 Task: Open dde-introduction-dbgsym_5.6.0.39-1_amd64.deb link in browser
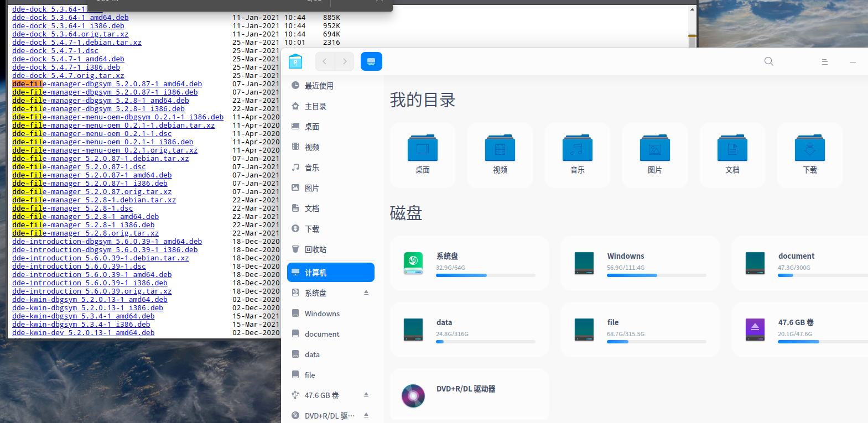click(x=107, y=242)
